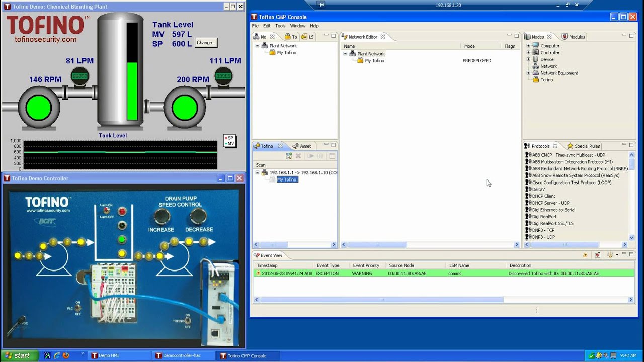Image resolution: width=644 pixels, height=362 pixels.
Task: Select the Digi RealPort SSL/TLS protocol
Action: (549, 223)
